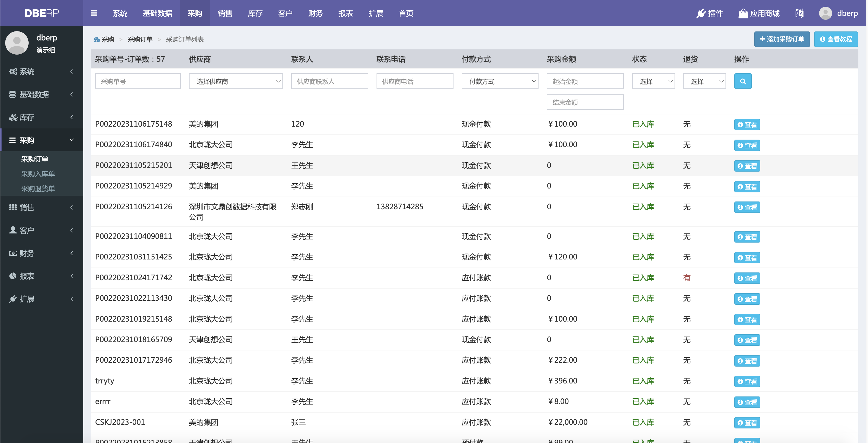View order CSKJ2023-001
The image size is (868, 443).
pos(747,423)
